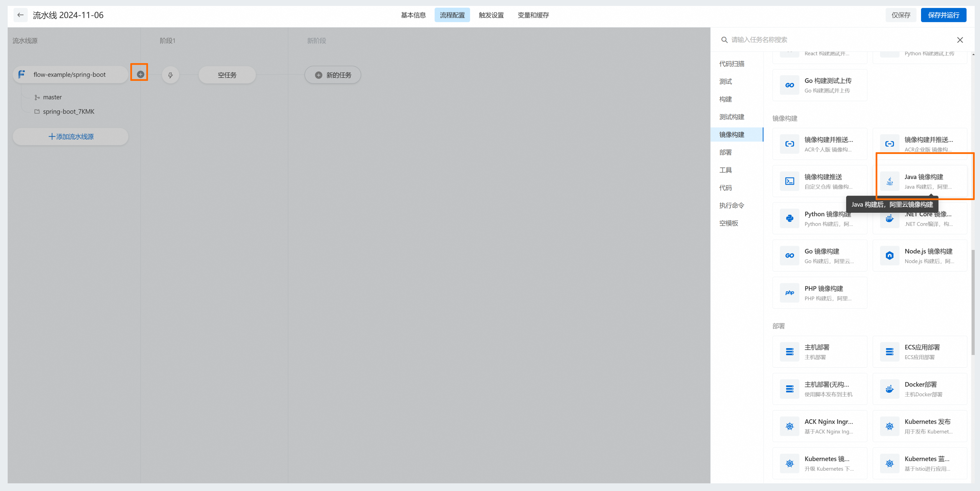Click the 阶段1 stage header
This screenshot has width=980, height=491.
tap(167, 41)
